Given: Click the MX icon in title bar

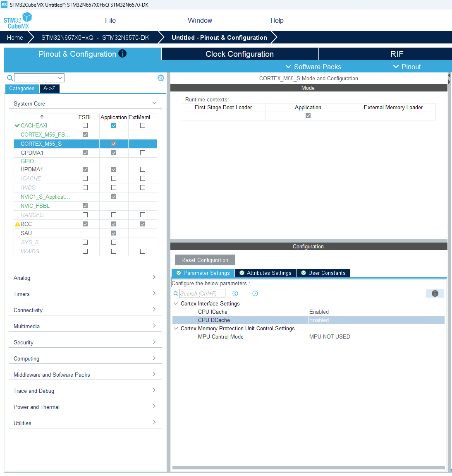Looking at the screenshot, I should [x=4, y=5].
